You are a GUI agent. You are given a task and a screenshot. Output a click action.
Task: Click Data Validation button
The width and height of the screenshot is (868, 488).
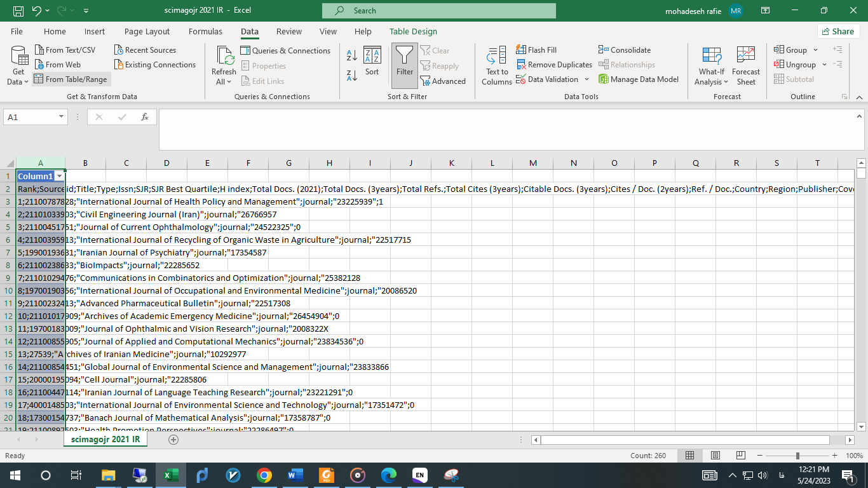pyautogui.click(x=547, y=79)
